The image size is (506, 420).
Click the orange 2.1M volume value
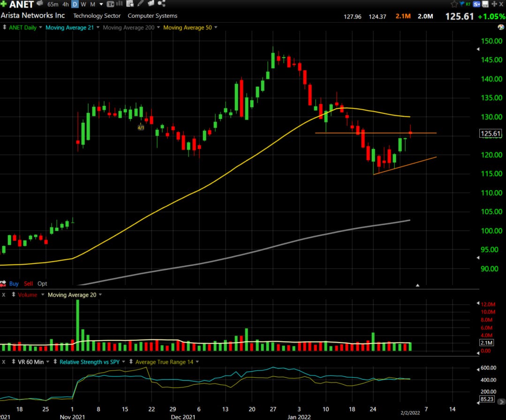coord(403,16)
